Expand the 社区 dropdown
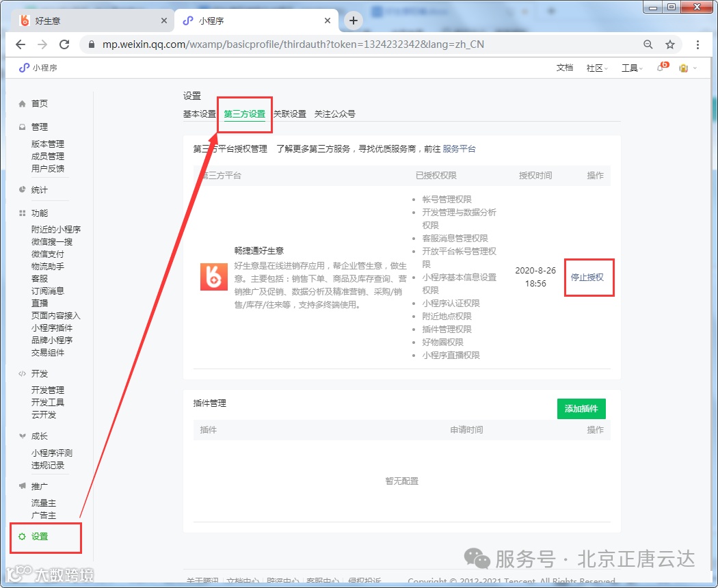718x588 pixels. (x=597, y=68)
